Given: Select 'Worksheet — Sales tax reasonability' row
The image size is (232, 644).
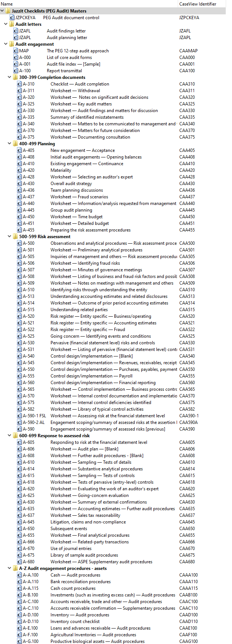Looking at the screenshot, I should pos(113,515).
